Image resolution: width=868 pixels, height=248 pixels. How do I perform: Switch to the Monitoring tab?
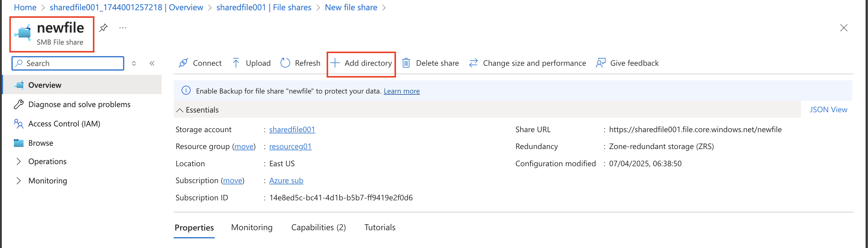click(252, 227)
